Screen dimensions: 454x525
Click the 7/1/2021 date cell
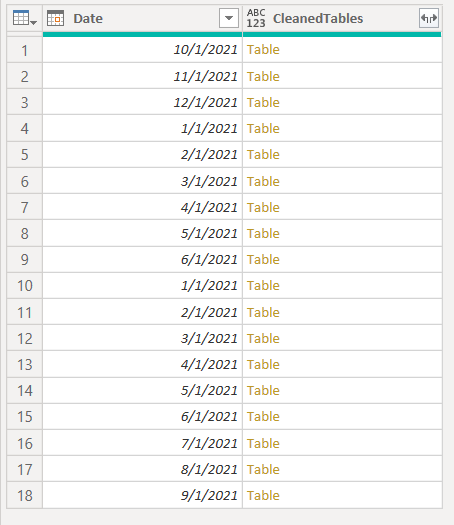(142, 443)
